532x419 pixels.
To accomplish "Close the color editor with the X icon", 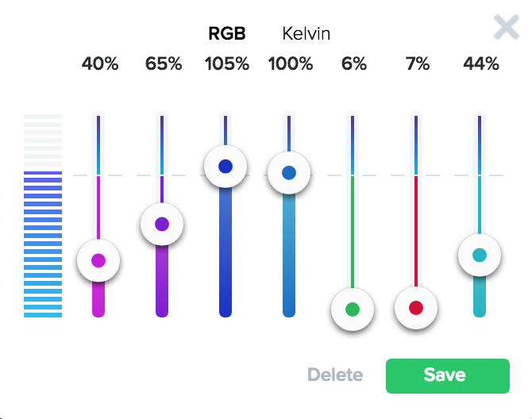I will tap(506, 27).
